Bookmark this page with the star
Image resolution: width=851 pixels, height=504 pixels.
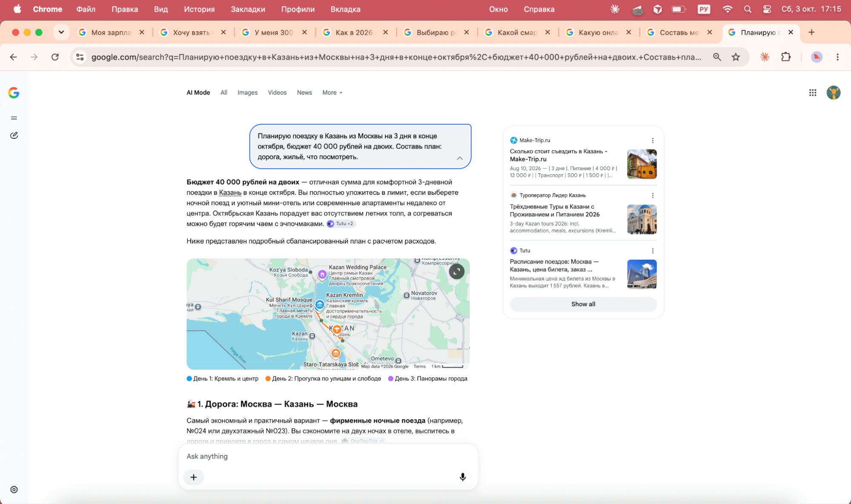click(x=736, y=57)
